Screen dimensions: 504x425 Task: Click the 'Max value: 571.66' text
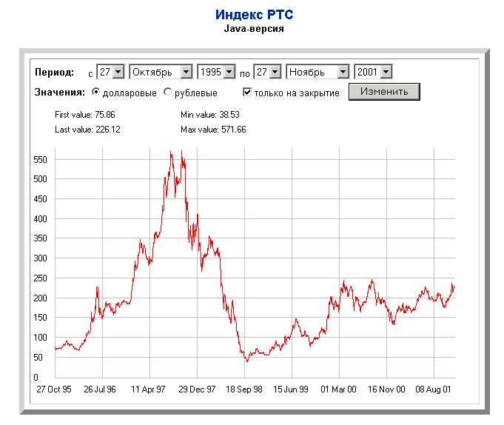(x=213, y=130)
